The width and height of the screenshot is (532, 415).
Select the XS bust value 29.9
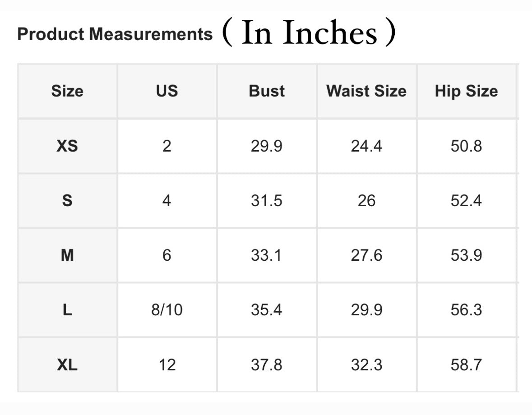tap(267, 146)
